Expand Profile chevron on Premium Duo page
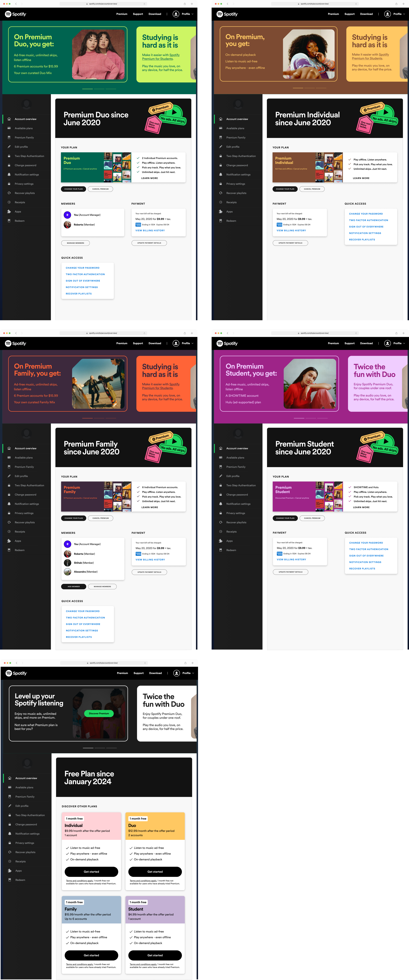Image resolution: width=409 pixels, height=980 pixels. (193, 14)
